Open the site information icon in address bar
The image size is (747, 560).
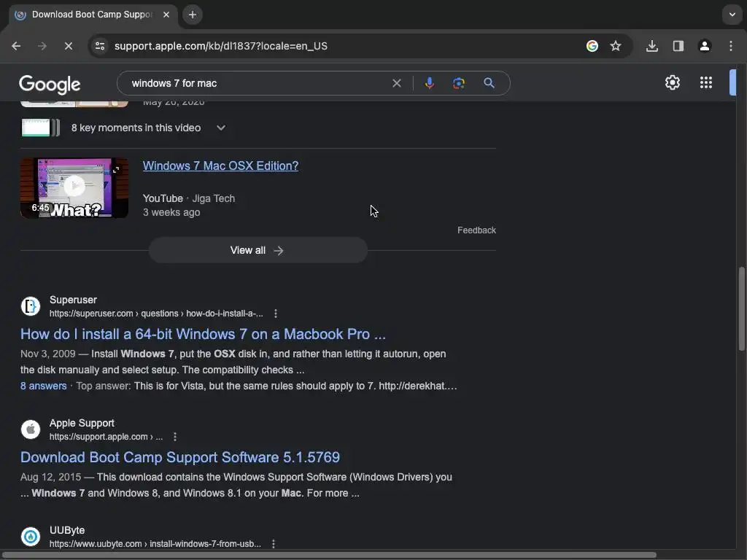click(x=100, y=46)
